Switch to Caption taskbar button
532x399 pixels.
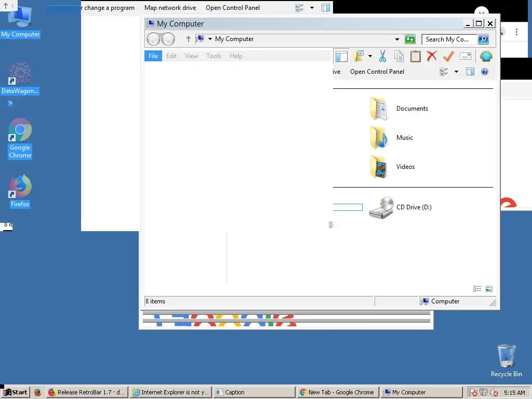(255, 392)
